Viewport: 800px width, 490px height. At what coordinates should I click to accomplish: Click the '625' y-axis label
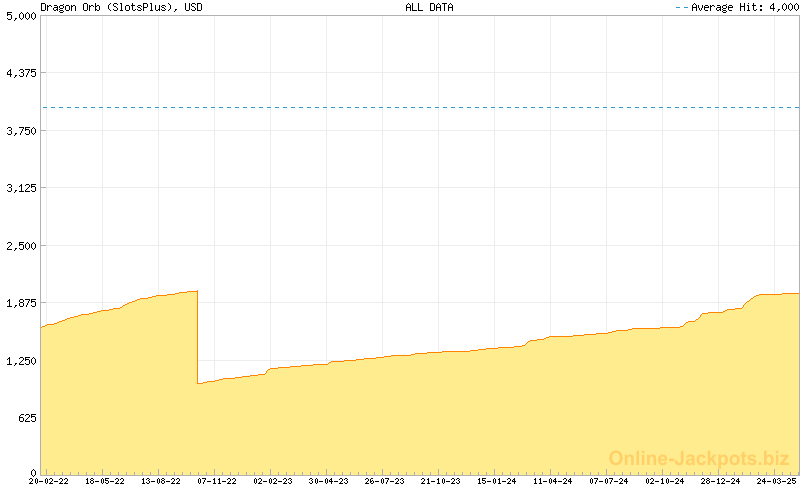pyautogui.click(x=28, y=419)
